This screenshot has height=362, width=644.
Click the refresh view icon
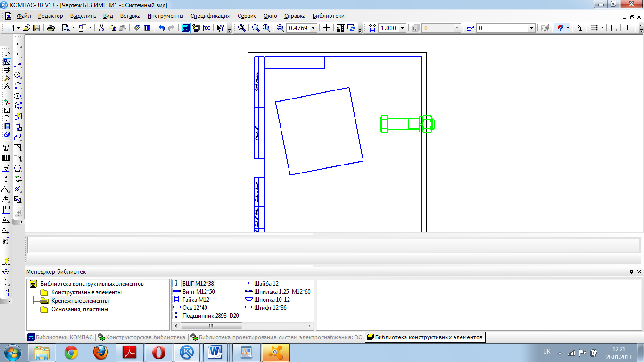pos(351,28)
